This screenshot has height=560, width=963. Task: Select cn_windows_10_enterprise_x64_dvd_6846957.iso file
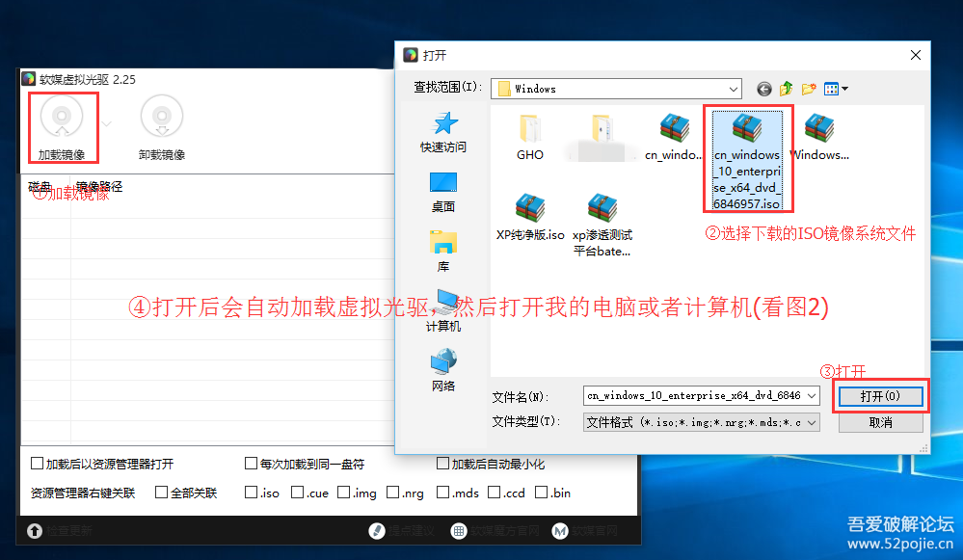747,161
